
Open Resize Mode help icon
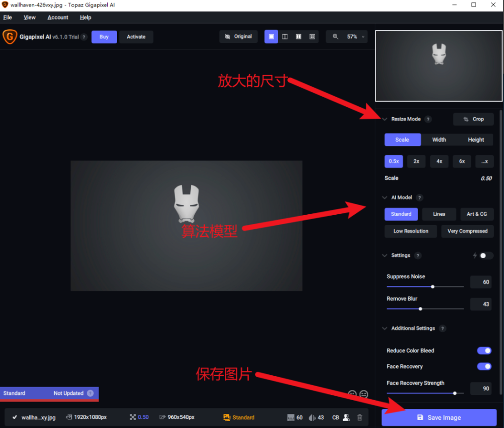(x=428, y=119)
